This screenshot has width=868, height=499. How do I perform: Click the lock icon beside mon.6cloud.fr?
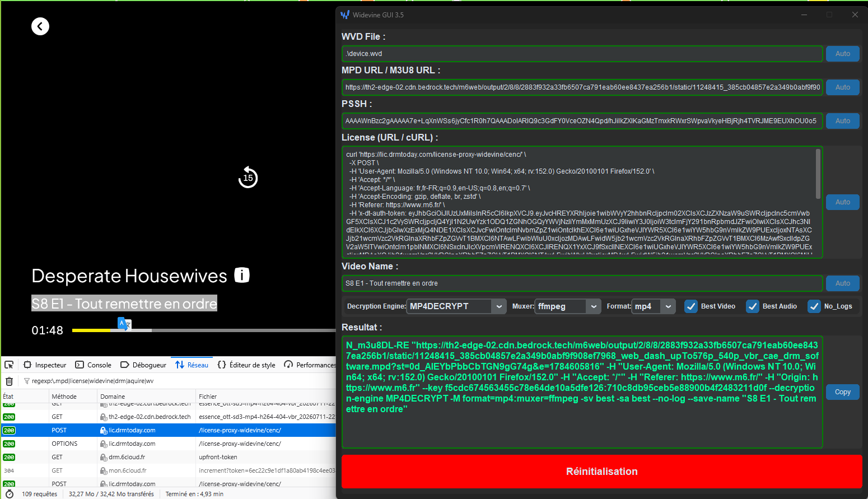[104, 470]
